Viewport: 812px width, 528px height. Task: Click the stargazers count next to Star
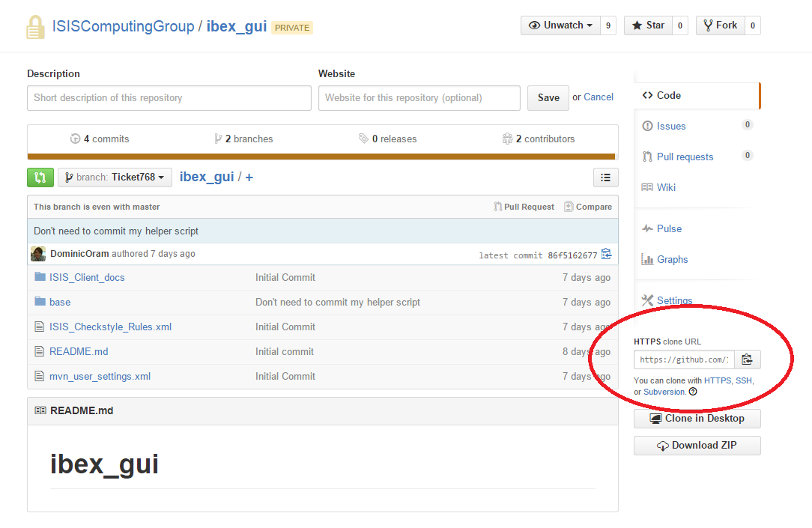680,25
